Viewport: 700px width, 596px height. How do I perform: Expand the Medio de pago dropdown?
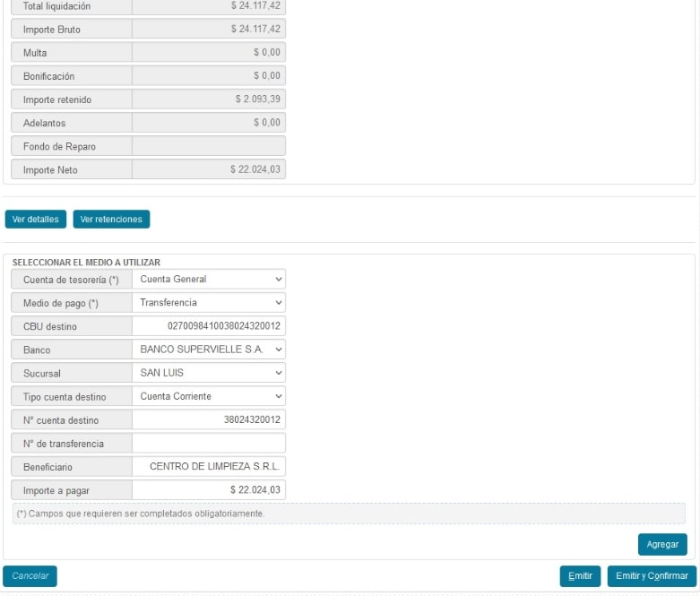[208, 303]
